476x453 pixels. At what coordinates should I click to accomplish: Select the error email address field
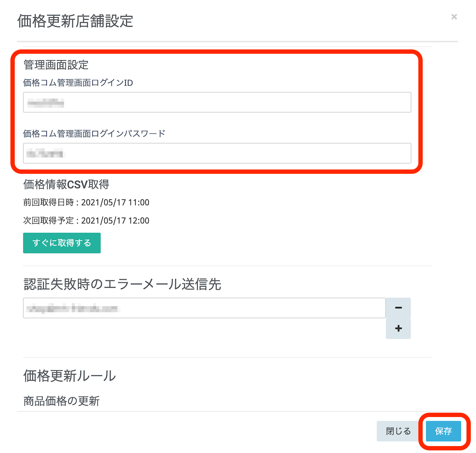[204, 308]
